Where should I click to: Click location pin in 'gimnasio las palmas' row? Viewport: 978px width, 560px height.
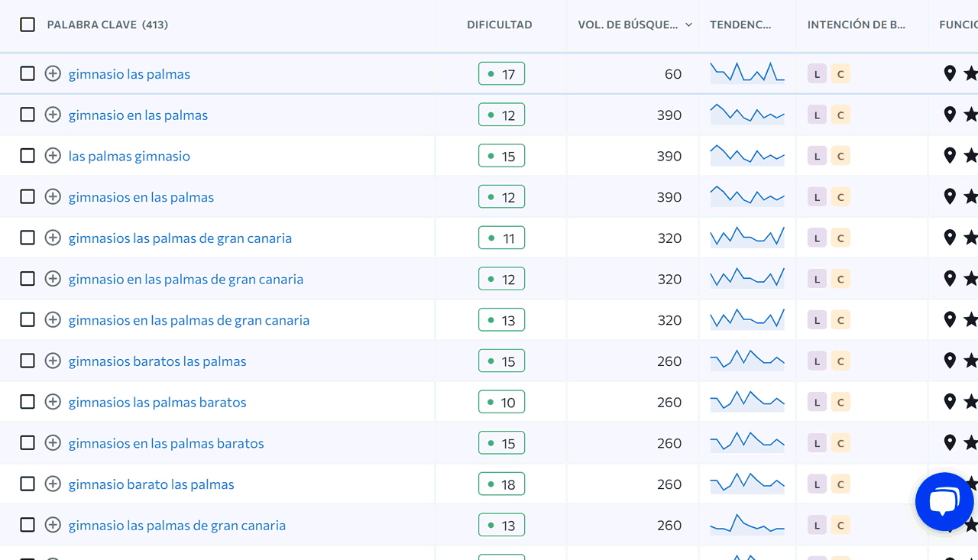tap(950, 73)
